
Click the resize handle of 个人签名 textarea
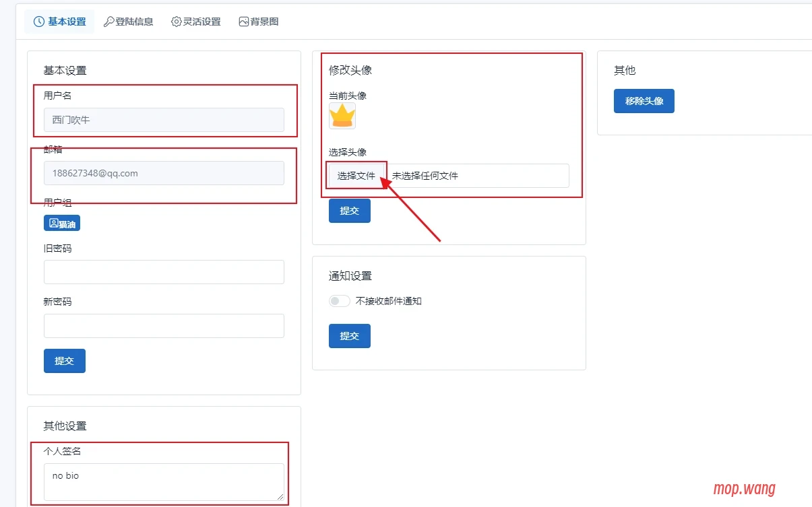click(280, 497)
